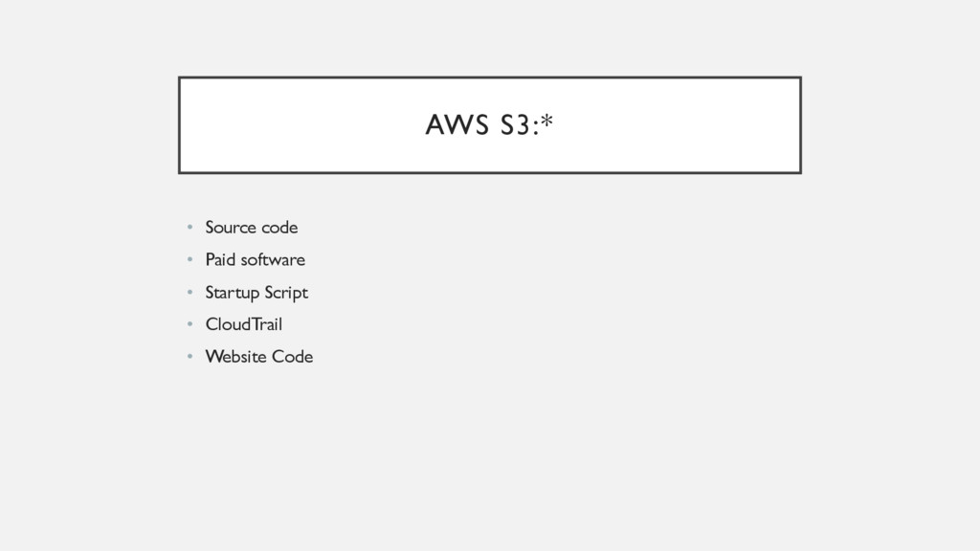
Task: Click the 'AWS S3:*' slide title text
Action: 489,124
